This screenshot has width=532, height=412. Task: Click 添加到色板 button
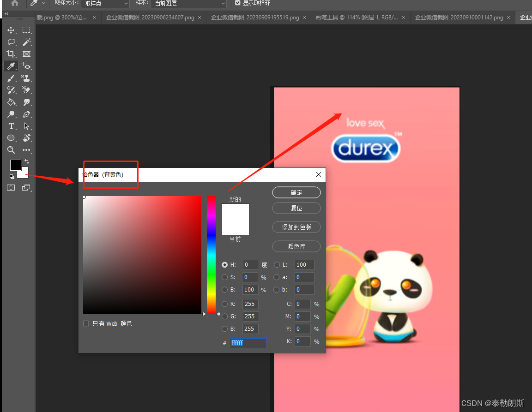click(x=296, y=227)
